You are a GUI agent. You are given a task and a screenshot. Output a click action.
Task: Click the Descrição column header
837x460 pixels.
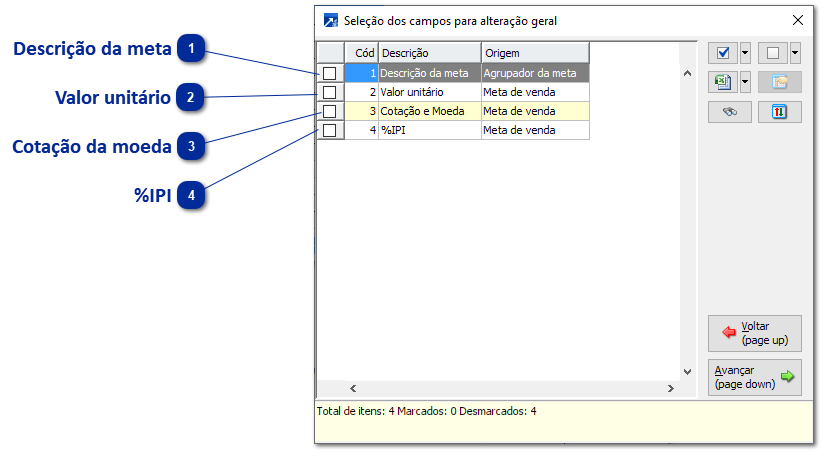pos(430,53)
